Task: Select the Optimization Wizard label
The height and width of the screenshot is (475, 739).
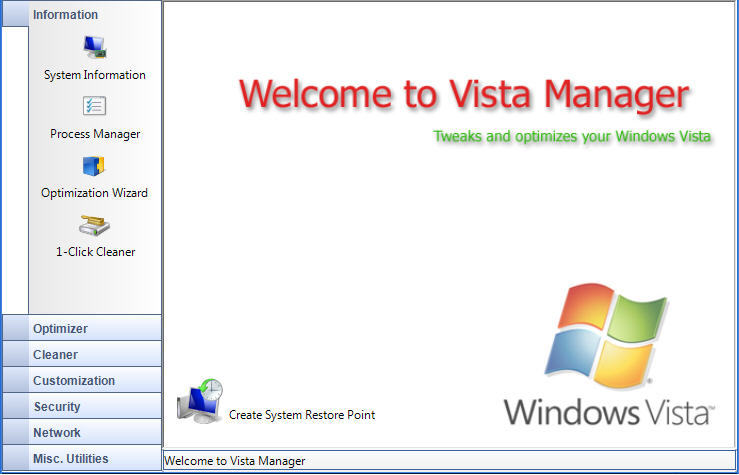Action: (94, 193)
